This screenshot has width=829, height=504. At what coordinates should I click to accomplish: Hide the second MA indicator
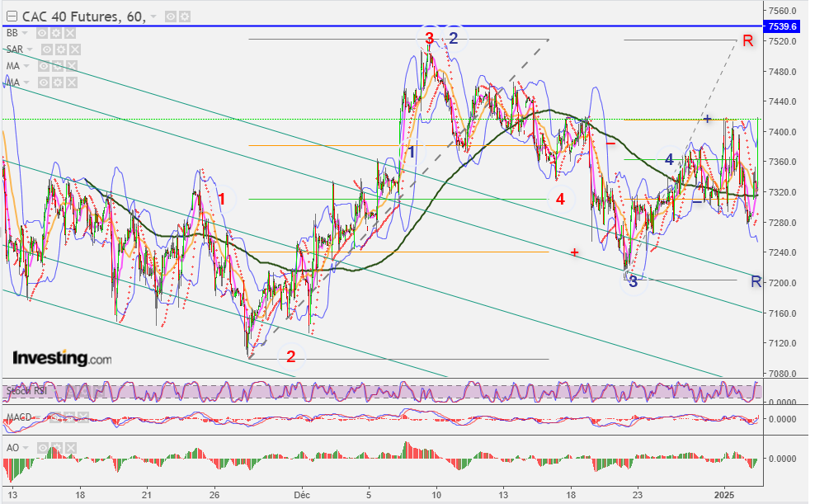point(44,82)
